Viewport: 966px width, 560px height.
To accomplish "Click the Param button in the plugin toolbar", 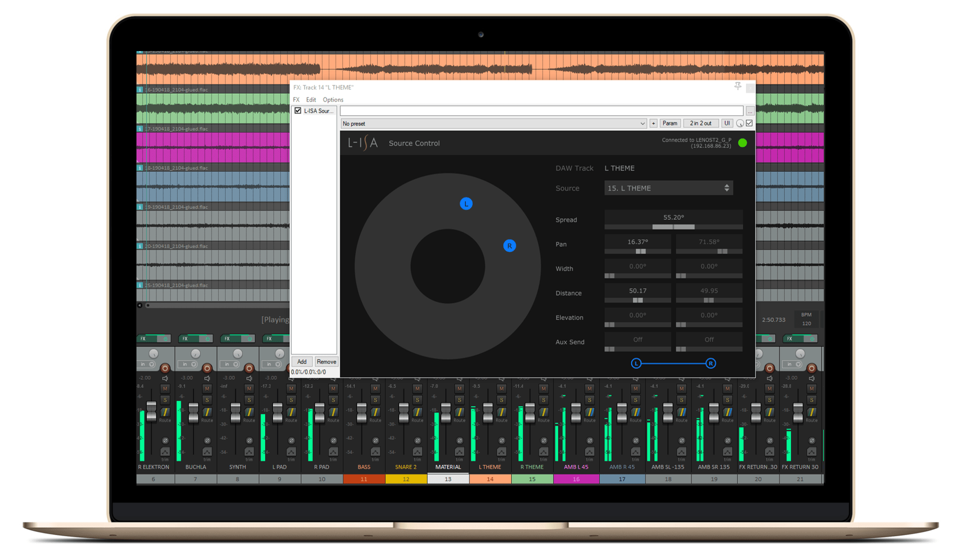I will coord(670,123).
